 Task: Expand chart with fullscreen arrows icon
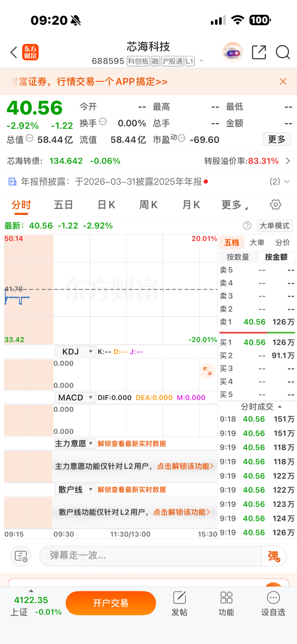pyautogui.click(x=208, y=371)
